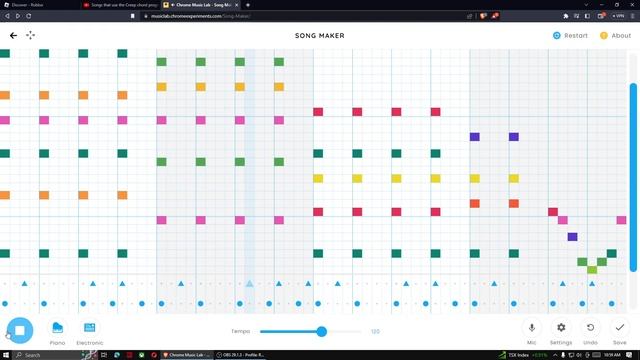
Task: Open the About link
Action: [616, 36]
